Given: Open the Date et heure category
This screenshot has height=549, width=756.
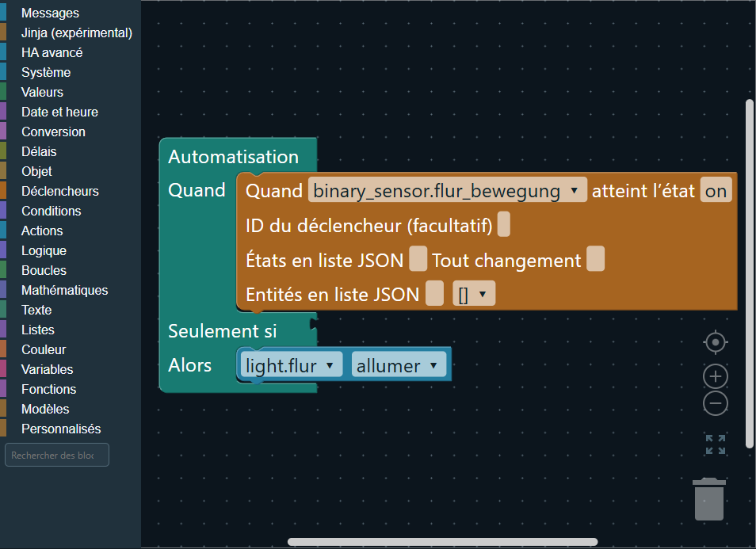Looking at the screenshot, I should 71,112.
